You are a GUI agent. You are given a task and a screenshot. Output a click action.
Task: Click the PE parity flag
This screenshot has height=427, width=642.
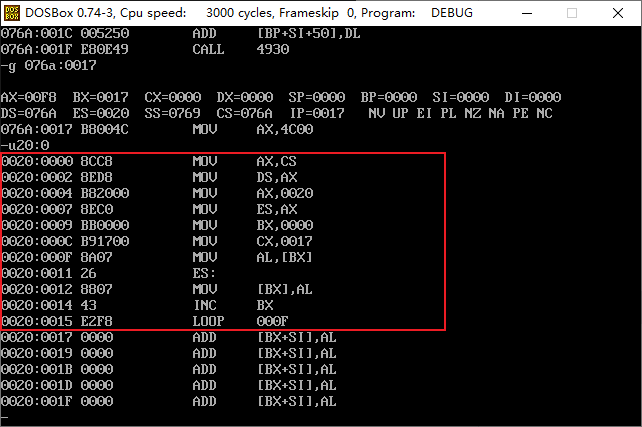point(521,113)
